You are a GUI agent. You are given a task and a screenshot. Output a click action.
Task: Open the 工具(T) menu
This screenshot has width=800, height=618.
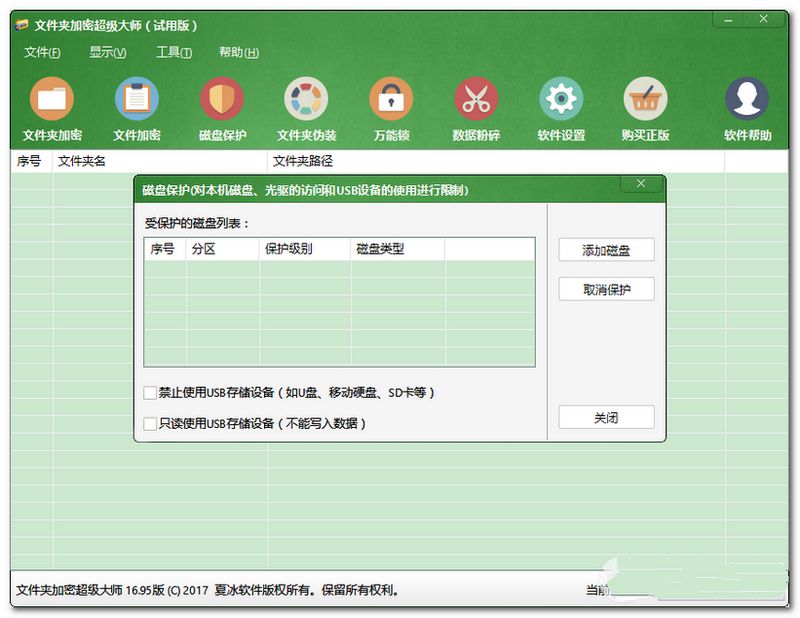[174, 52]
